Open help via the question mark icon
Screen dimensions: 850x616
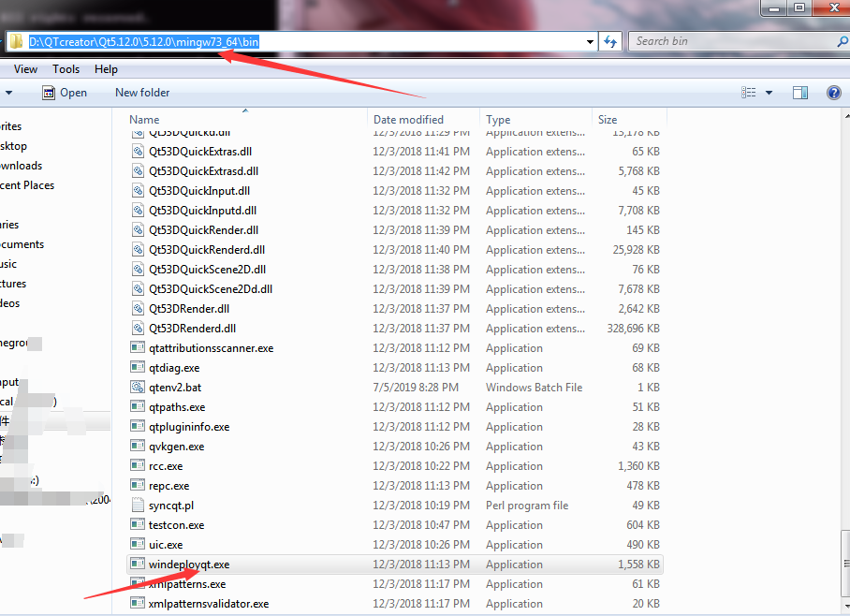[x=834, y=93]
